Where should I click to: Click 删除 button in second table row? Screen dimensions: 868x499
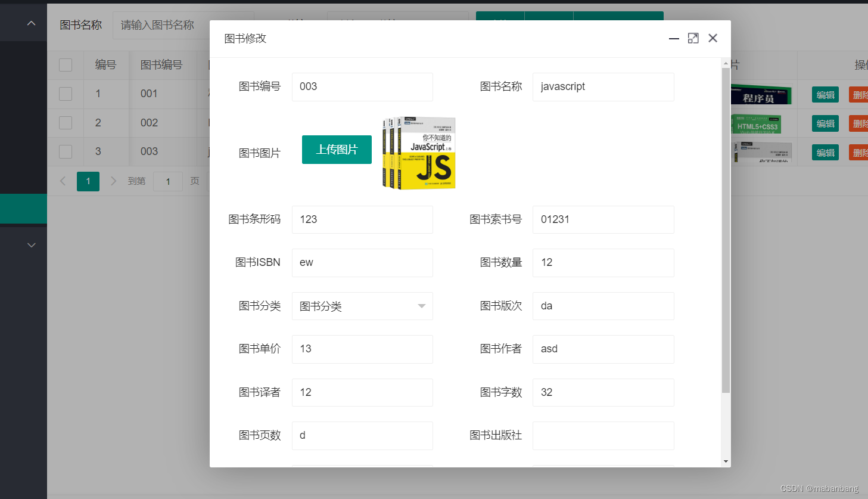pos(858,123)
